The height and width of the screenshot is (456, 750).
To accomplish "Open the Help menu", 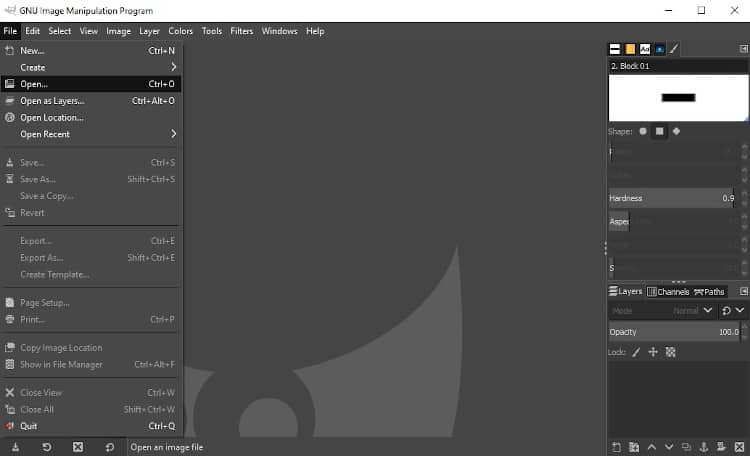I will (x=315, y=31).
